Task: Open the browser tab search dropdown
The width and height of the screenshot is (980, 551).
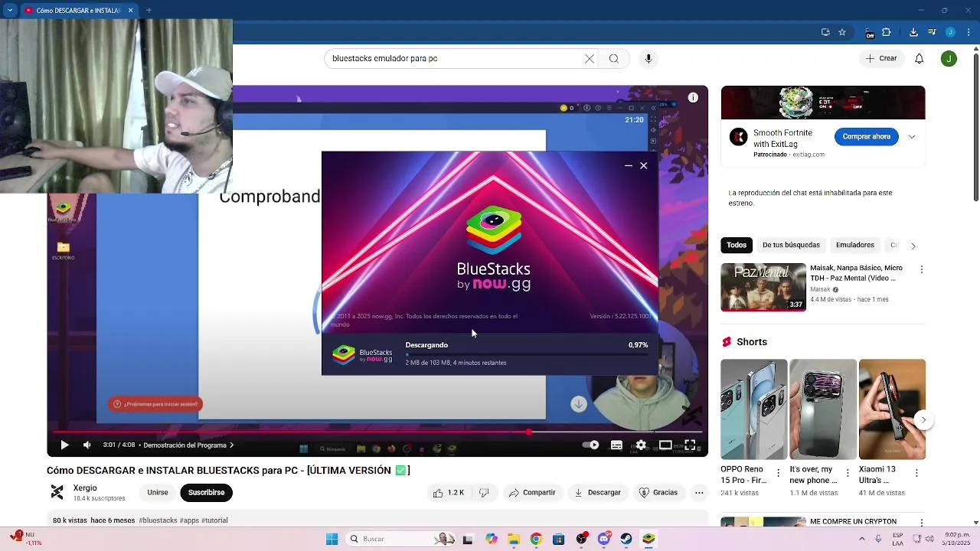Action: pos(10,11)
